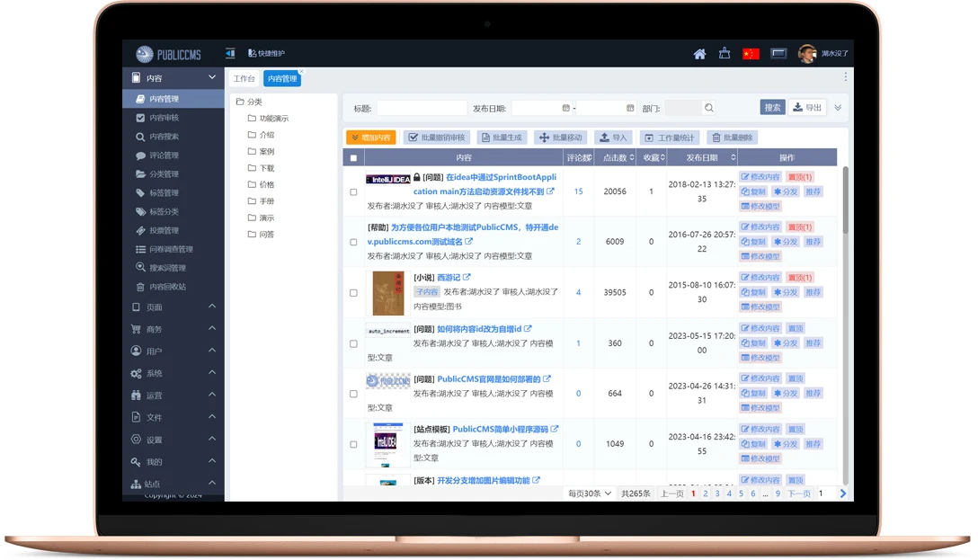Collapse the 内容 section in sidebar
Screen dimensions: 978x560
point(211,76)
